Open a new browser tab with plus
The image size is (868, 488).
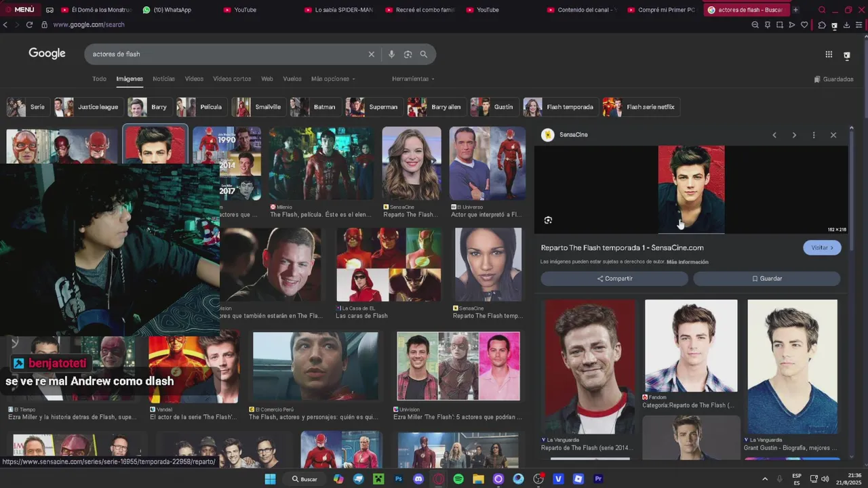(795, 9)
